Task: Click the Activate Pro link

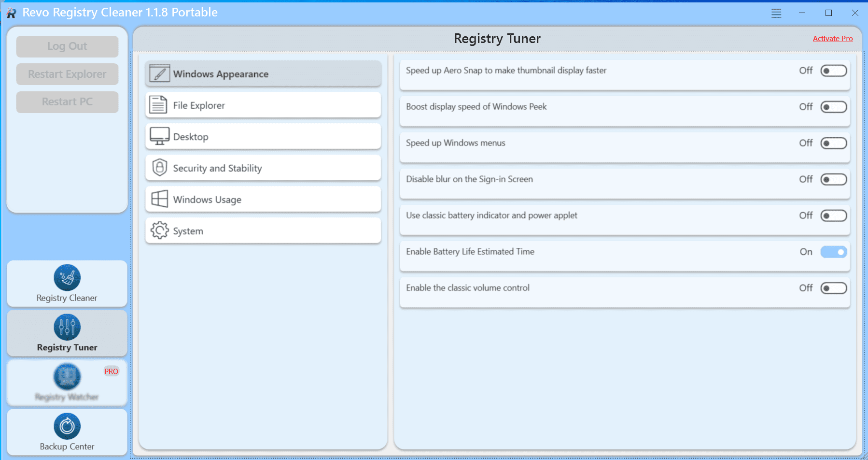Action: [x=833, y=39]
